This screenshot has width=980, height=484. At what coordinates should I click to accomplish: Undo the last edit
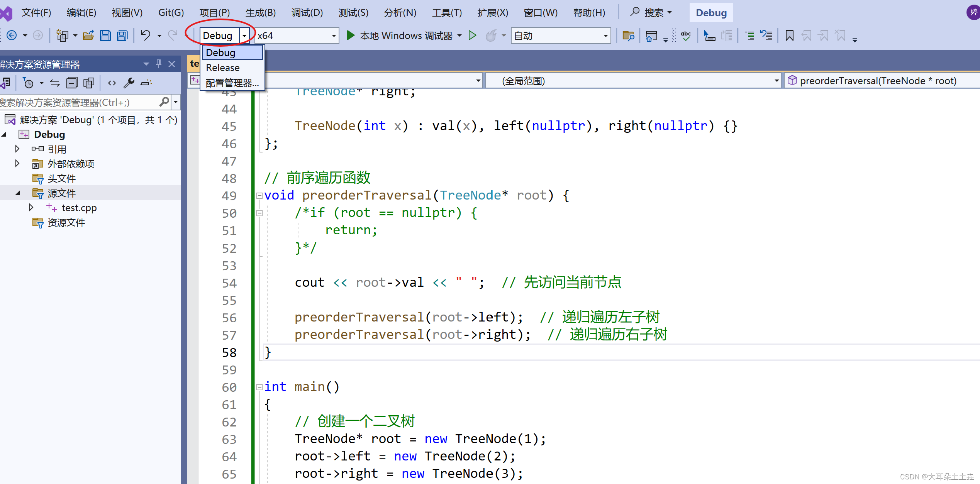tap(145, 36)
